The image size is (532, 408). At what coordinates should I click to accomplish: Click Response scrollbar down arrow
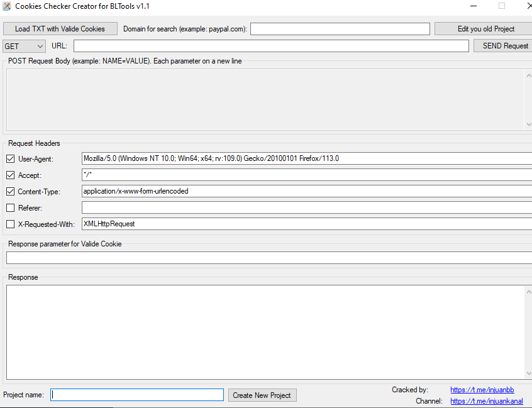click(x=529, y=373)
